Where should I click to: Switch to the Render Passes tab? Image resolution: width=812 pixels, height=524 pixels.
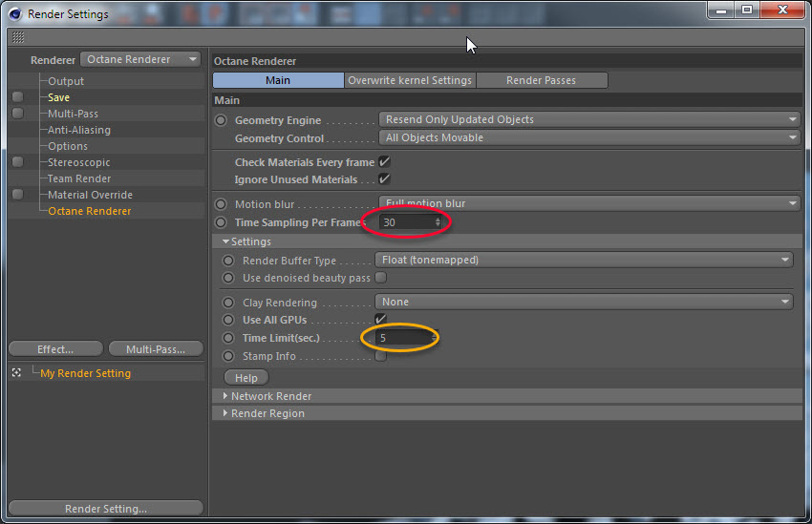coord(541,80)
